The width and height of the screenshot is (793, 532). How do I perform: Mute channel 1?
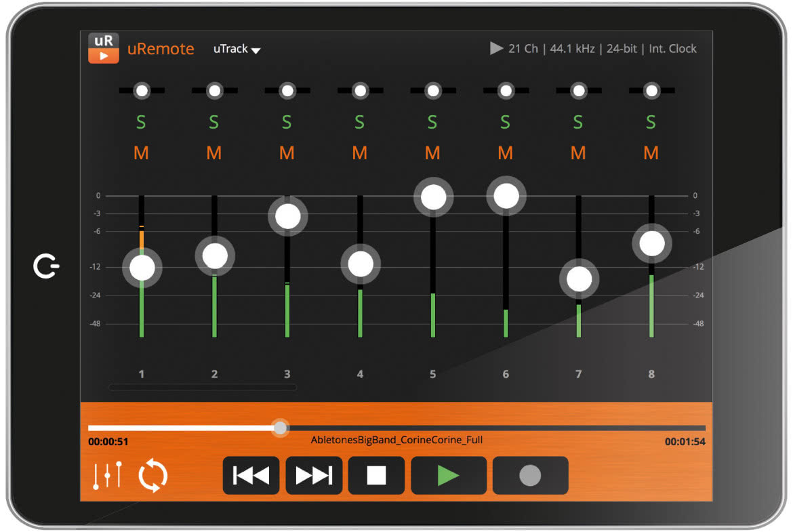tap(141, 152)
